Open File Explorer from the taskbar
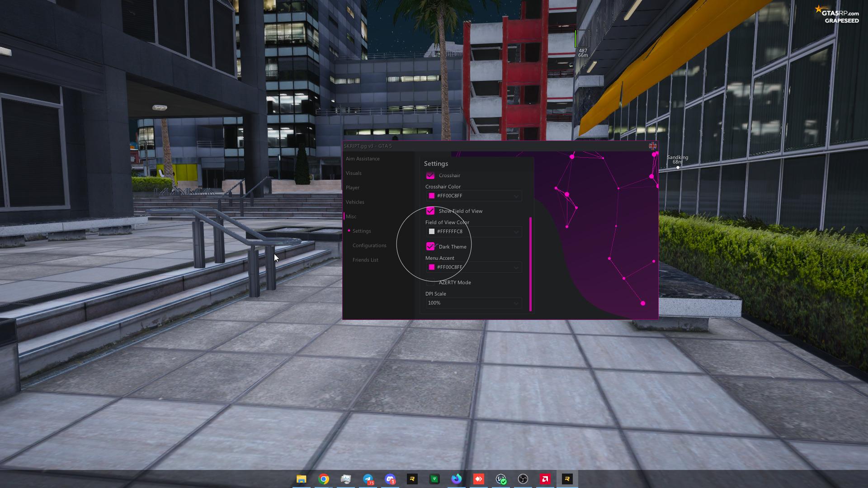Image resolution: width=868 pixels, height=488 pixels. 302,479
